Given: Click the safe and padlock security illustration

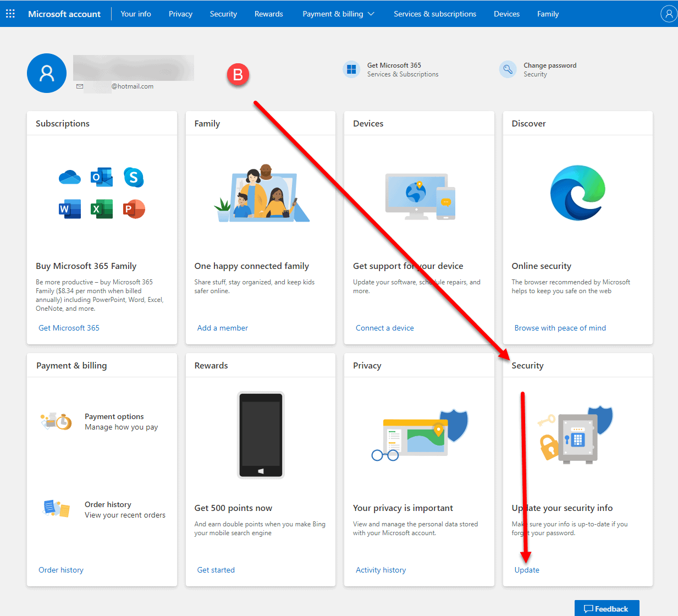Looking at the screenshot, I should [576, 435].
